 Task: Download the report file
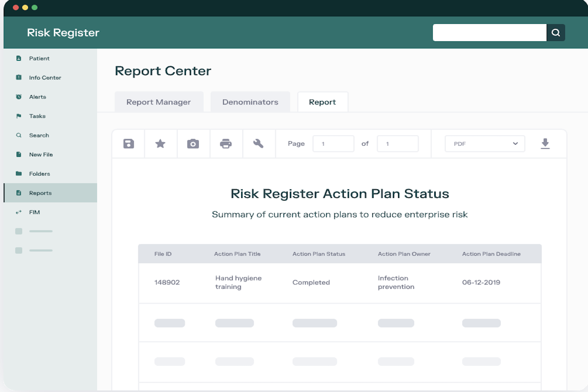(x=545, y=143)
